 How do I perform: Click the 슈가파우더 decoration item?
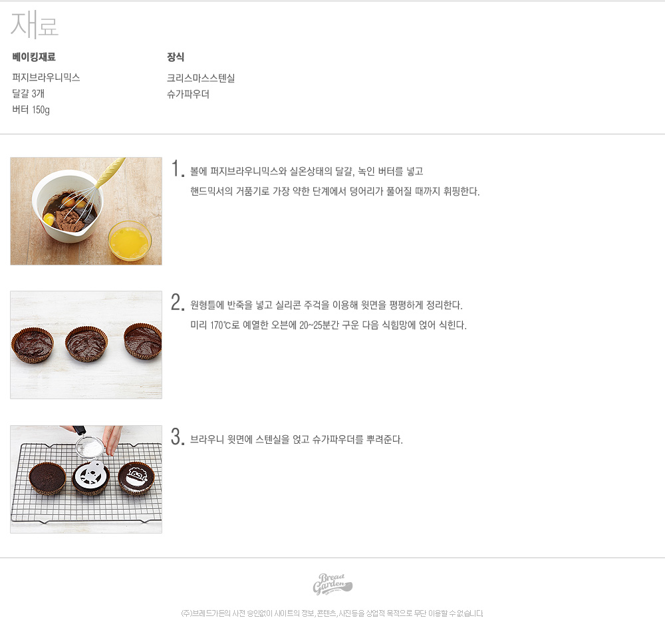point(188,94)
